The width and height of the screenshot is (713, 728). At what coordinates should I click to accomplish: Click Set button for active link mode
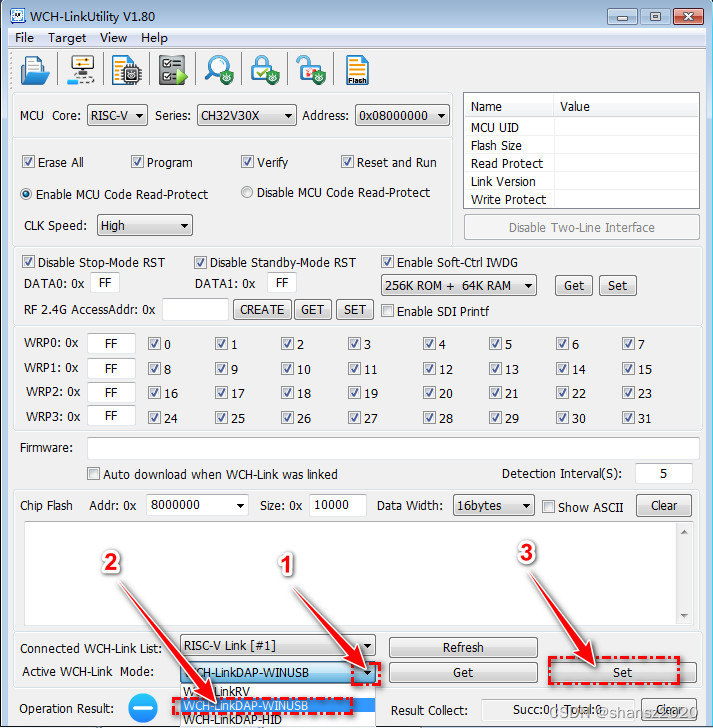click(x=622, y=672)
